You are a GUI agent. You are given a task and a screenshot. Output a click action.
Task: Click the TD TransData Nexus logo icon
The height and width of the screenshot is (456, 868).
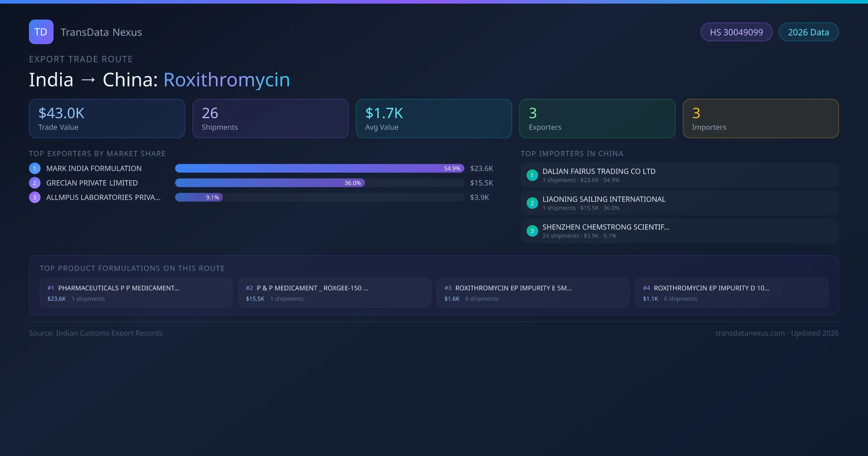[41, 32]
